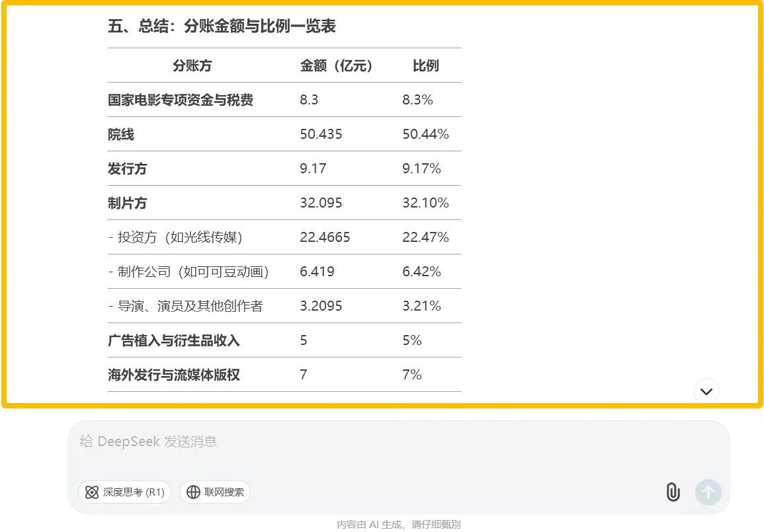Click the amount cell 22.4665

(325, 237)
